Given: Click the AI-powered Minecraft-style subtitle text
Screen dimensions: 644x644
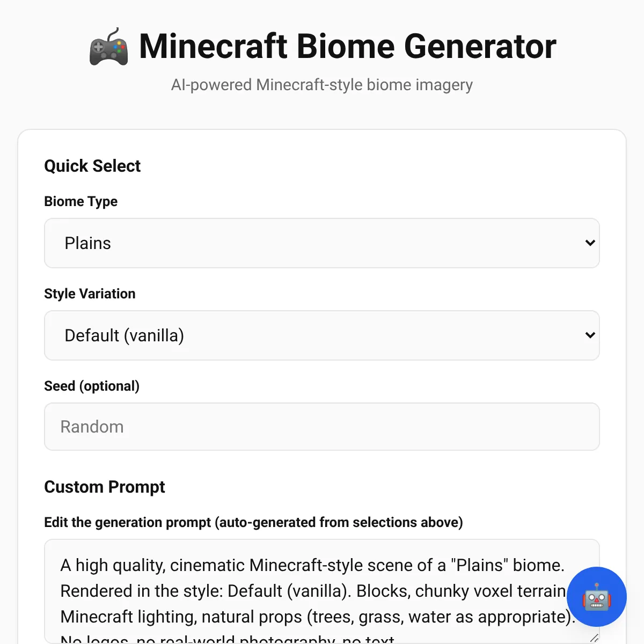Looking at the screenshot, I should (321, 85).
